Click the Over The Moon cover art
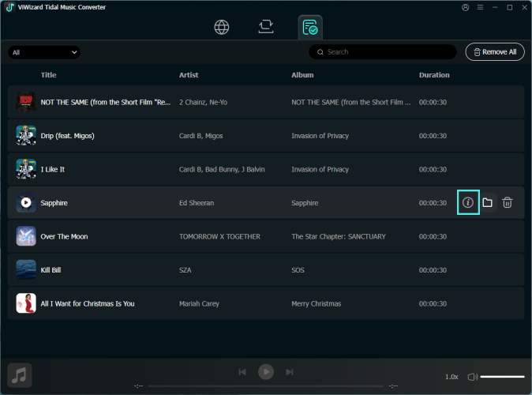 [x=26, y=236]
